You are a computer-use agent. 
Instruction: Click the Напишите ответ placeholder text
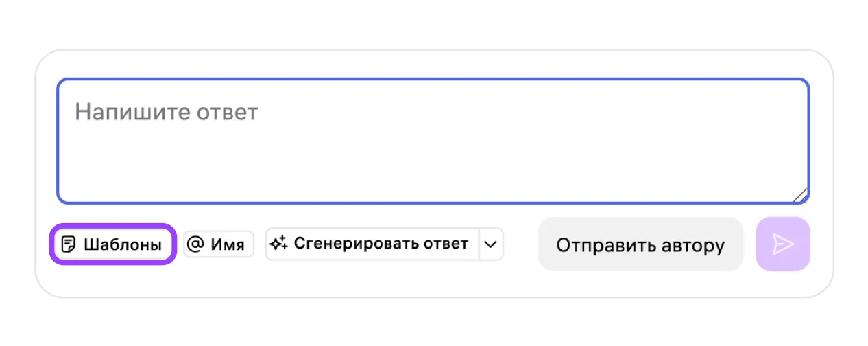167,113
